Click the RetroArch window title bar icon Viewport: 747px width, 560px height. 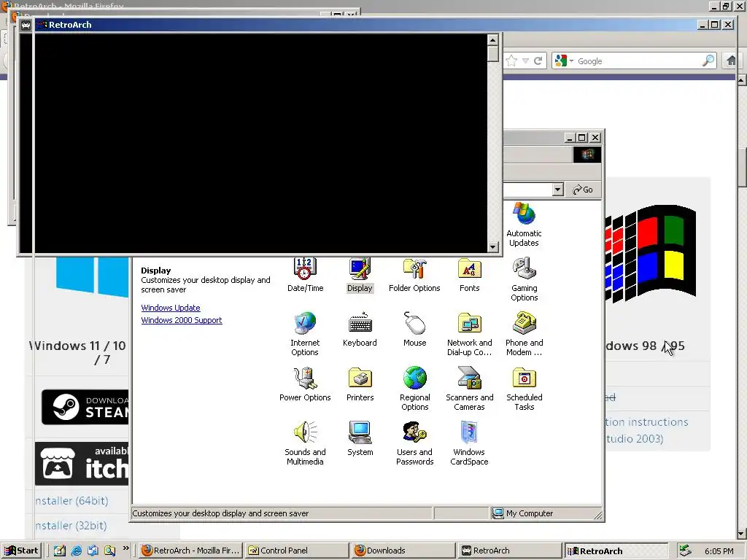(26, 25)
